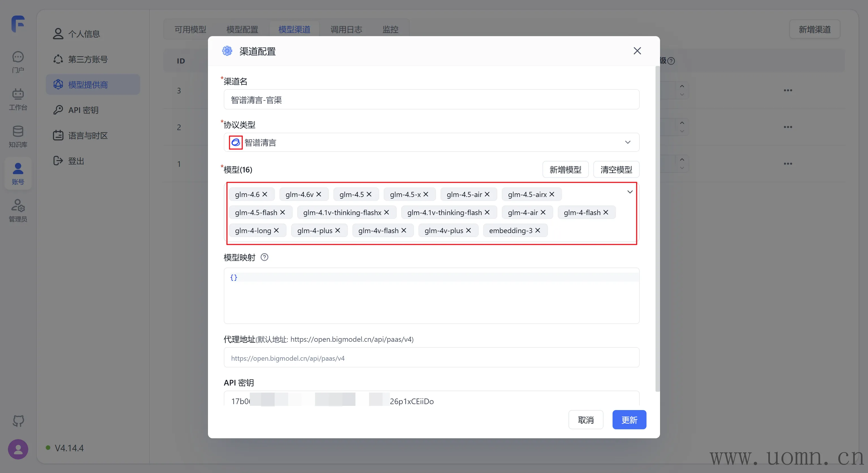Click the 新增模型 button
868x473 pixels.
coord(565,169)
